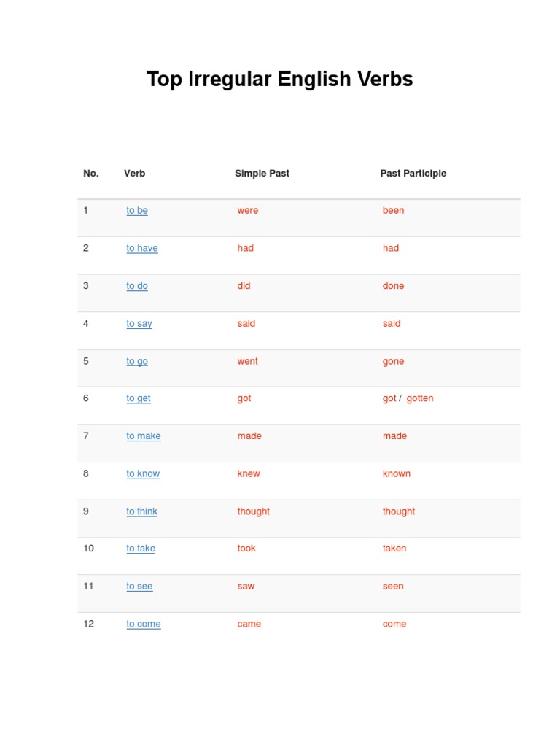Open the "to know" verb link
This screenshot has width=560, height=747.
(x=143, y=474)
